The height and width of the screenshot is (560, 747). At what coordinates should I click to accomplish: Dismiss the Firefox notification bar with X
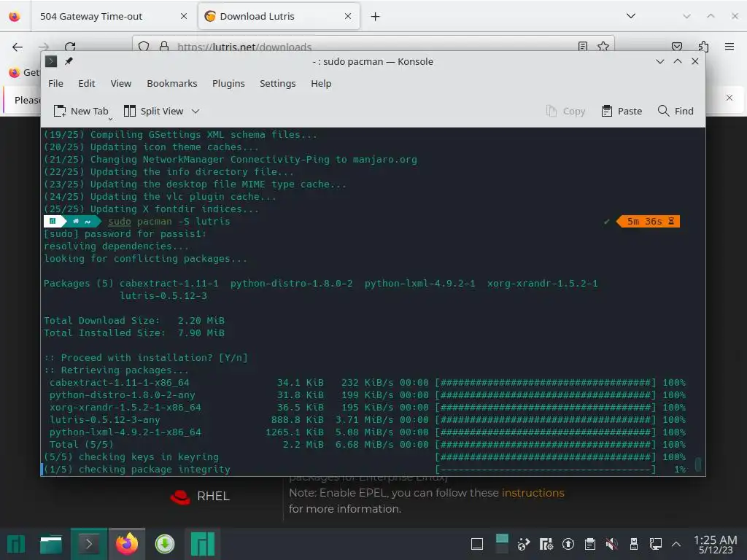(x=729, y=98)
